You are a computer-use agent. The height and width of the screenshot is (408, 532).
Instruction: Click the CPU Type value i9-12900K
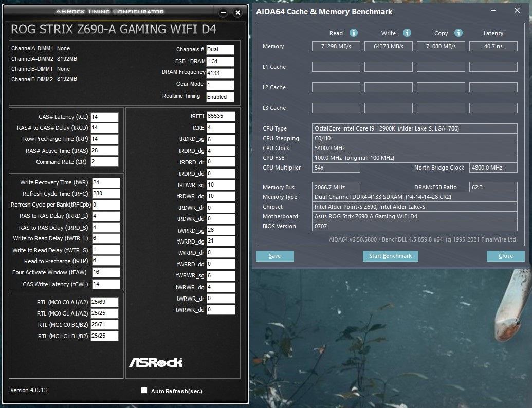tap(415, 128)
